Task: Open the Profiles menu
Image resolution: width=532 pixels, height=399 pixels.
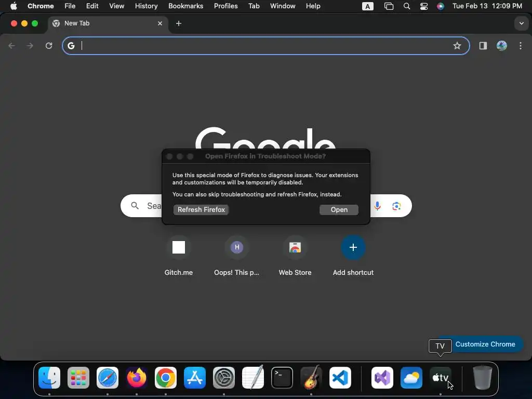Action: click(225, 6)
